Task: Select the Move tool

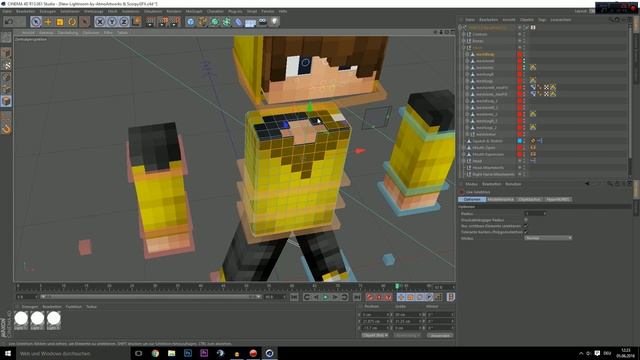Action: click(48, 22)
